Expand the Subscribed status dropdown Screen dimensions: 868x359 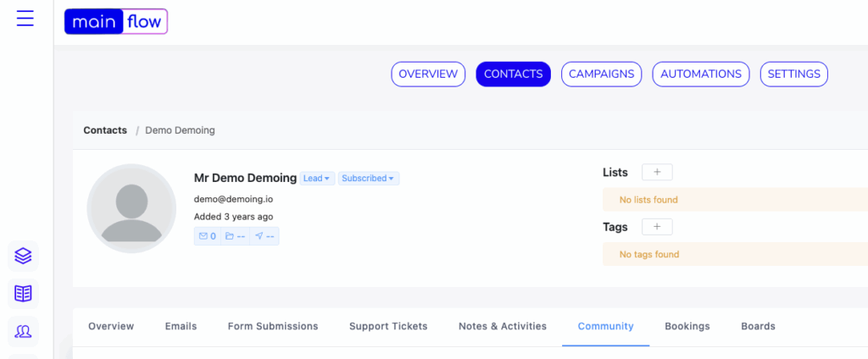pyautogui.click(x=369, y=178)
